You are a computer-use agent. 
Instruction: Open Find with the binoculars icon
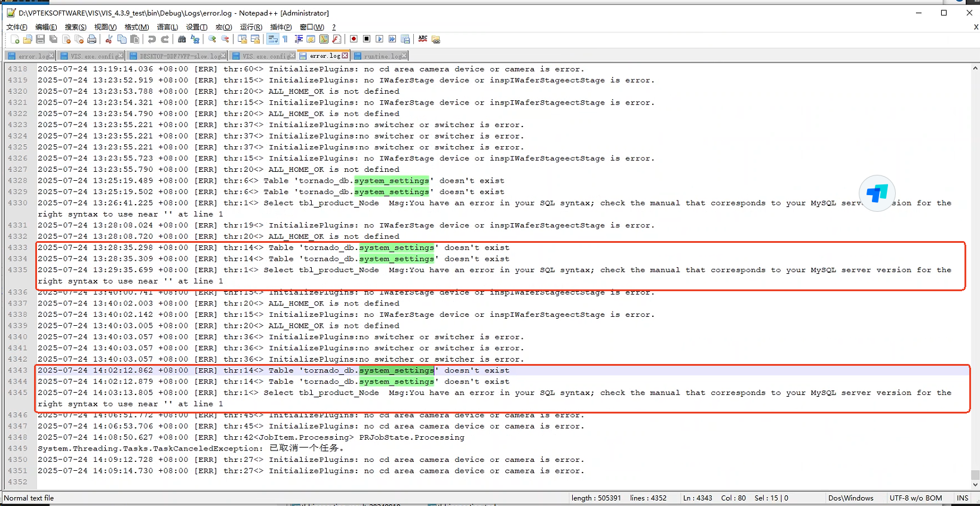182,39
